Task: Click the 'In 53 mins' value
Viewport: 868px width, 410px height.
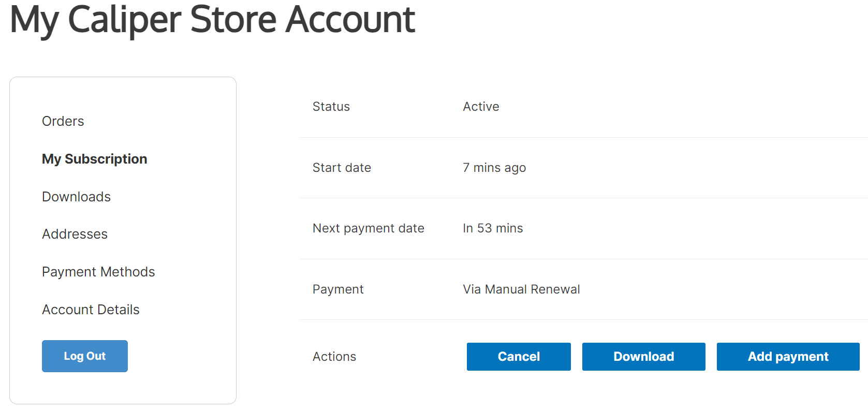Action: pyautogui.click(x=493, y=228)
